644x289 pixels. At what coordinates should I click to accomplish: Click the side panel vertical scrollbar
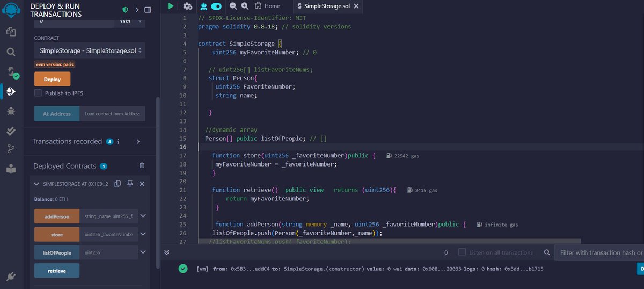[158, 183]
